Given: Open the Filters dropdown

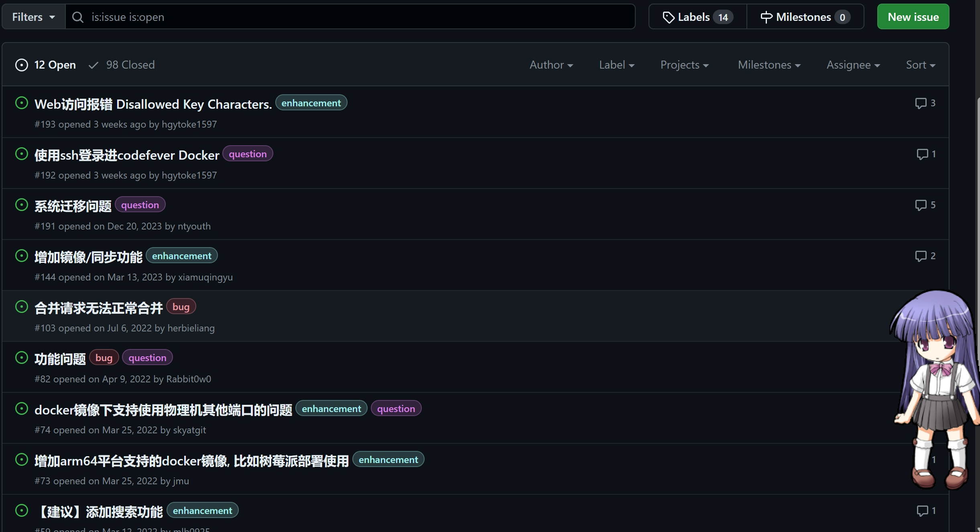Looking at the screenshot, I should point(34,17).
